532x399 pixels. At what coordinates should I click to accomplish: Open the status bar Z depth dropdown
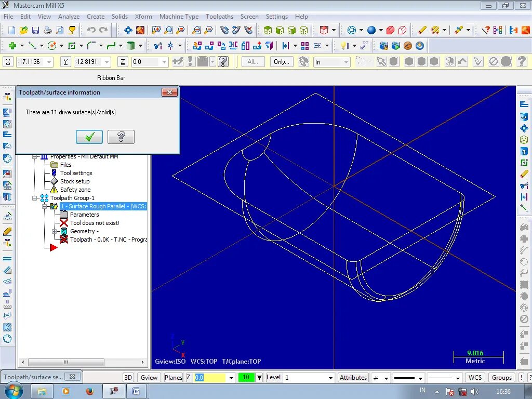click(x=231, y=378)
